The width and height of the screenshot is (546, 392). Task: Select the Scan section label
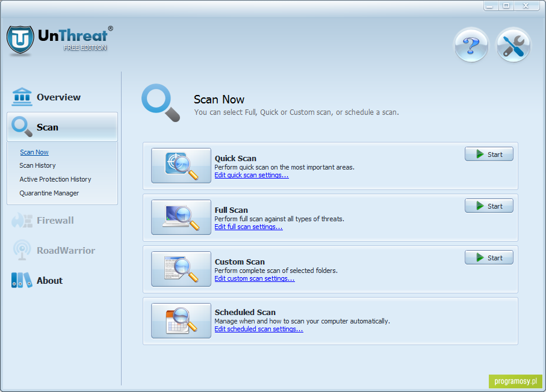(48, 127)
